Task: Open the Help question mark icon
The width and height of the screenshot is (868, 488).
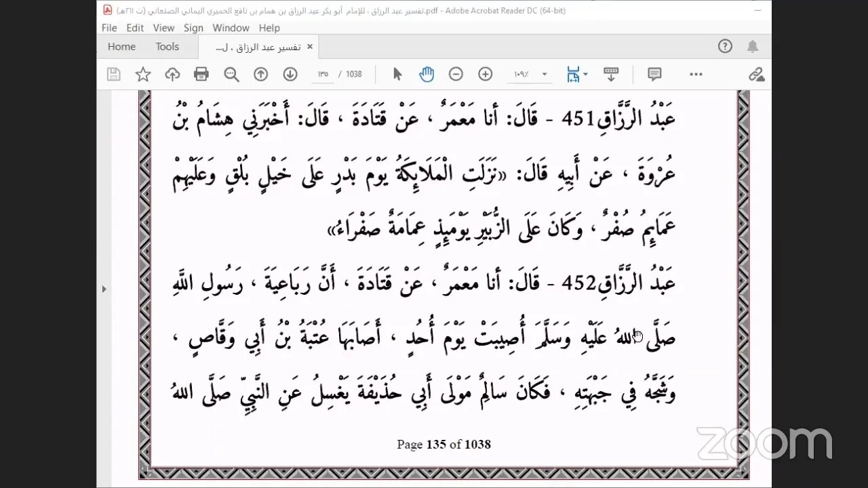Action: [725, 46]
